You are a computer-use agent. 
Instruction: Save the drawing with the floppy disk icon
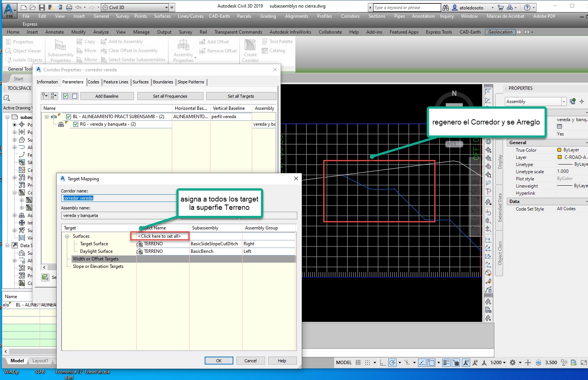point(42,8)
